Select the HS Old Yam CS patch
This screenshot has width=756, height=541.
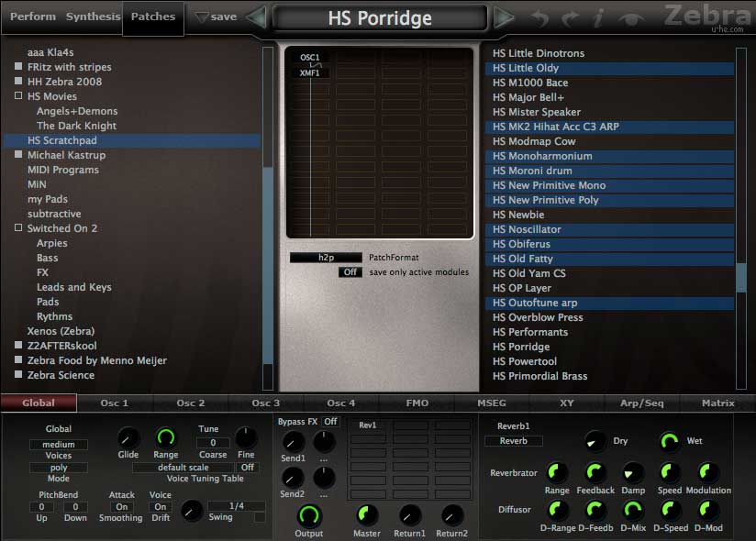[610, 273]
